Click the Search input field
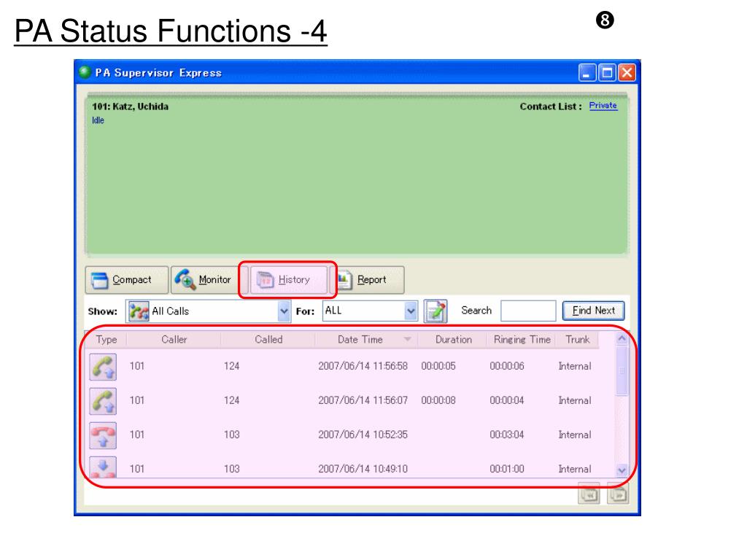Viewport: 747px width, 560px height. (x=528, y=311)
